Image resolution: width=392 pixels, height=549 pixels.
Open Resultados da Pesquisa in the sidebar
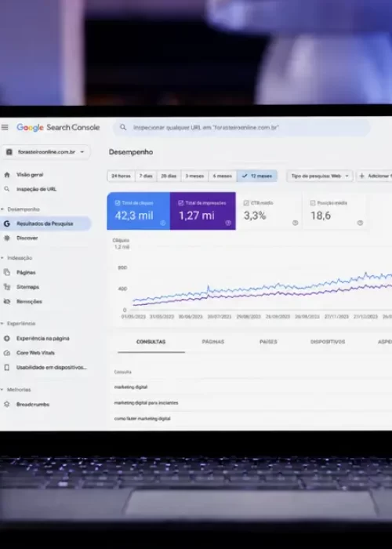coord(45,224)
